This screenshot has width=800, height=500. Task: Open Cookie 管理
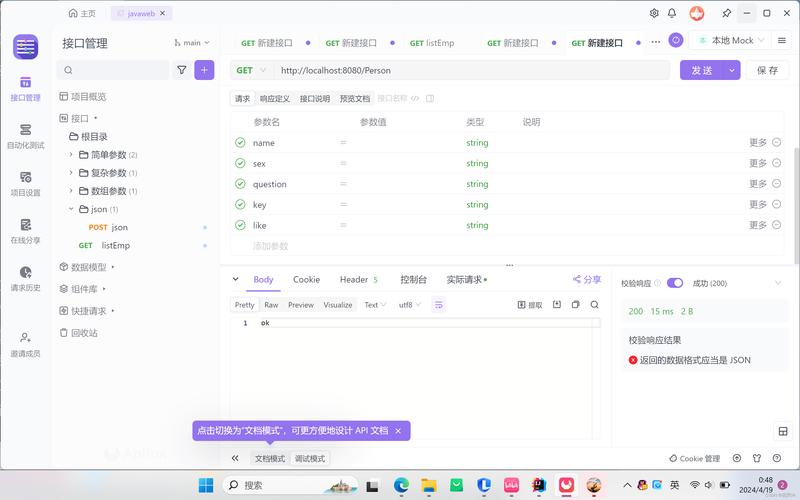(x=694, y=458)
